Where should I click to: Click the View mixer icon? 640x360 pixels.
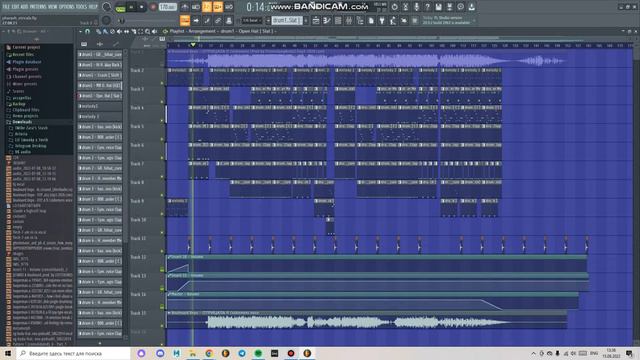(349, 20)
